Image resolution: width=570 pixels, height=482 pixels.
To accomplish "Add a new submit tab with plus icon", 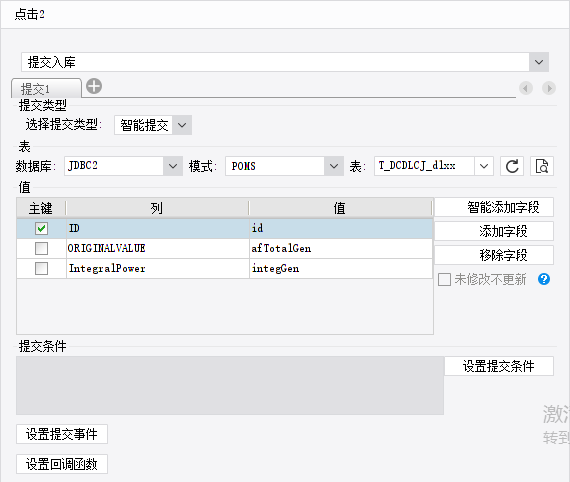I will point(94,87).
